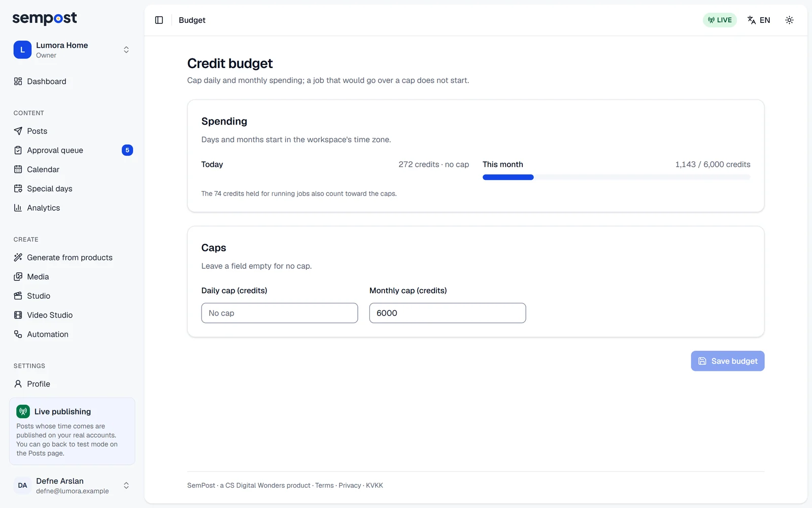Click the Dashboard grid icon
Viewport: 812px width, 508px height.
click(18, 81)
